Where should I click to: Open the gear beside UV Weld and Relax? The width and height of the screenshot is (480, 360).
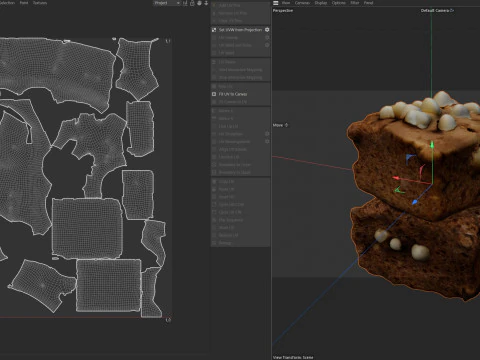[x=267, y=45]
